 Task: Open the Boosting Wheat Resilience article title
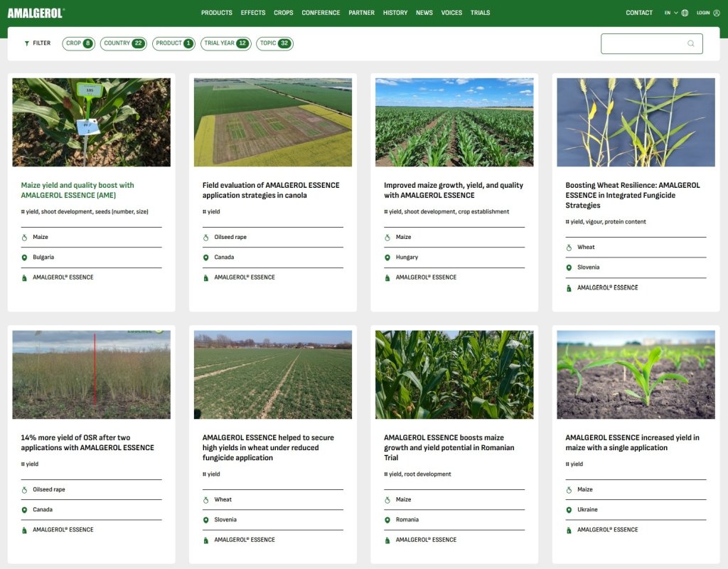632,195
